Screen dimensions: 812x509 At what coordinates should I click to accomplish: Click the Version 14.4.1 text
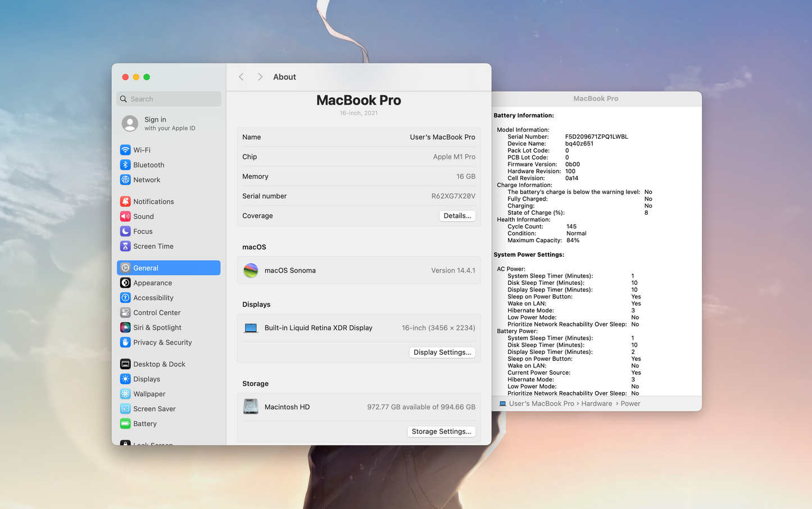pyautogui.click(x=453, y=270)
